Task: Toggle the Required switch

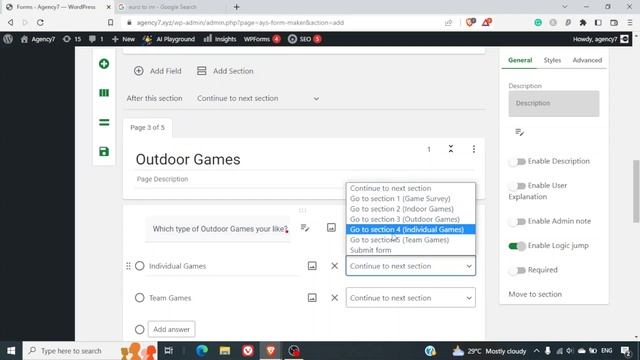Action: click(517, 270)
